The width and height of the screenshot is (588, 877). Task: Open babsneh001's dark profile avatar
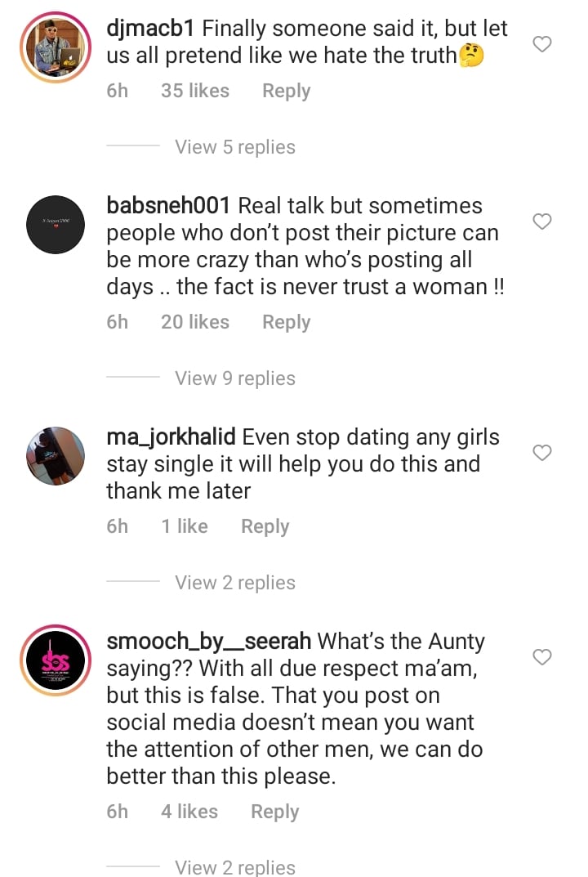pyautogui.click(x=56, y=226)
